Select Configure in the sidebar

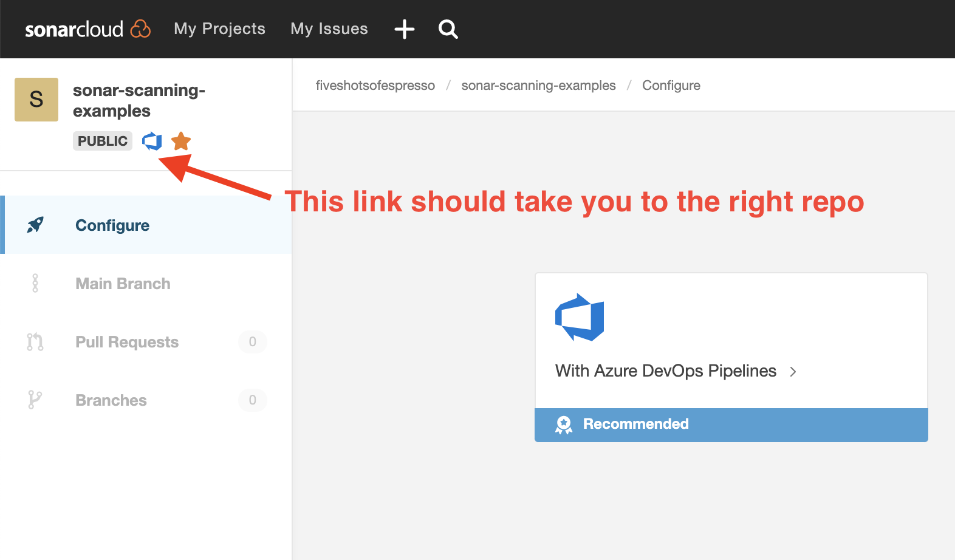click(x=146, y=225)
